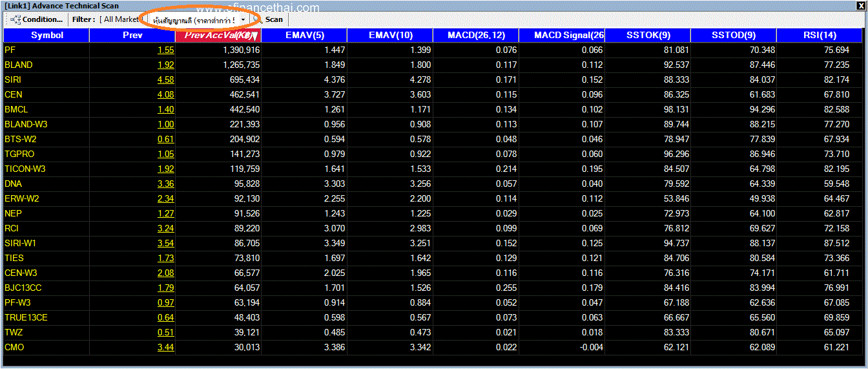Click ERW-W2's previous price 2.34

(165, 198)
